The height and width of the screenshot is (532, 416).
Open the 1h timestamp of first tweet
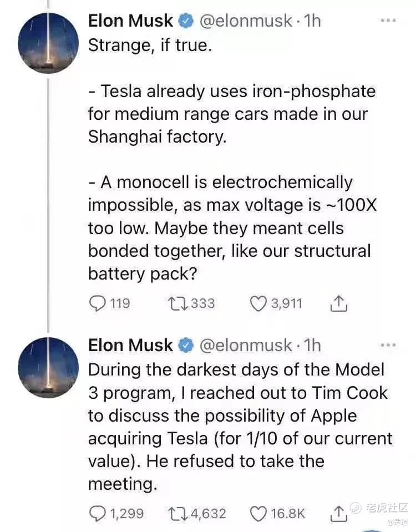312,21
